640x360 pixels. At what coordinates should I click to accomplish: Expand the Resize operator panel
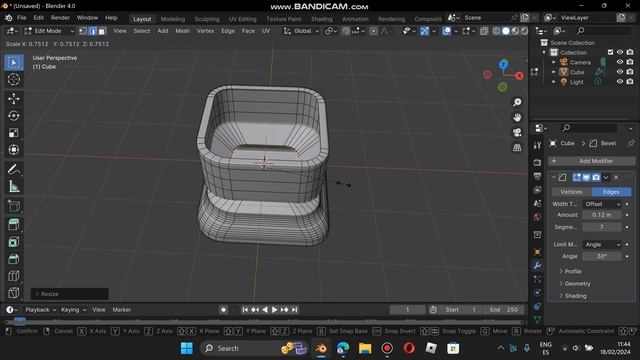coord(69,294)
